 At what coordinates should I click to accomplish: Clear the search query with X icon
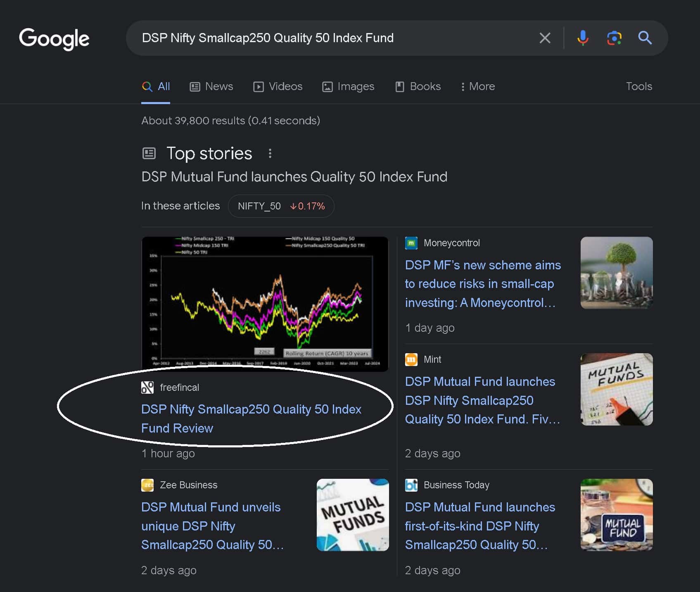pyautogui.click(x=545, y=38)
